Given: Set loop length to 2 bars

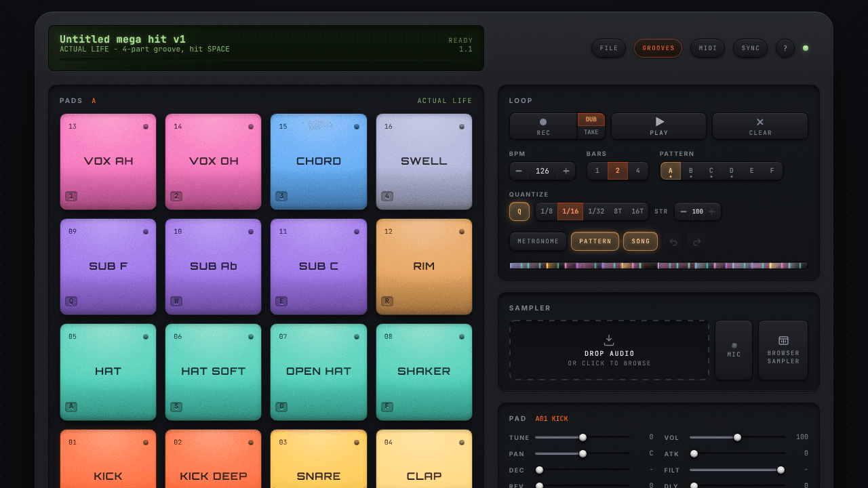Looking at the screenshot, I should pos(617,171).
